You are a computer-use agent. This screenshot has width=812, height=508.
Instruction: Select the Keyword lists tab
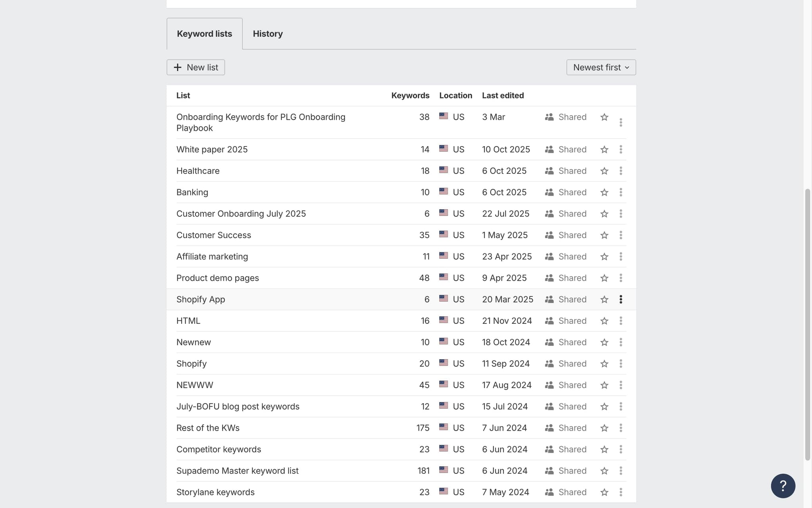(x=204, y=34)
